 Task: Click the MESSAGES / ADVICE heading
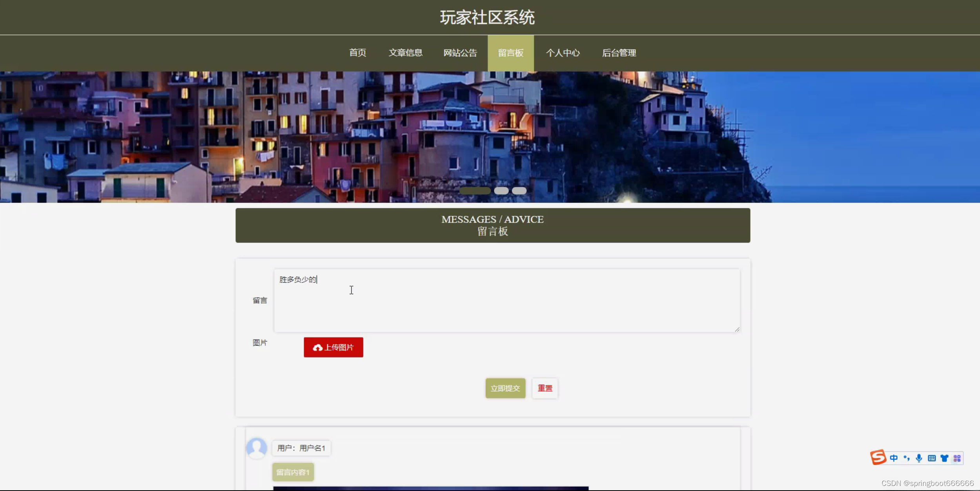(x=492, y=219)
